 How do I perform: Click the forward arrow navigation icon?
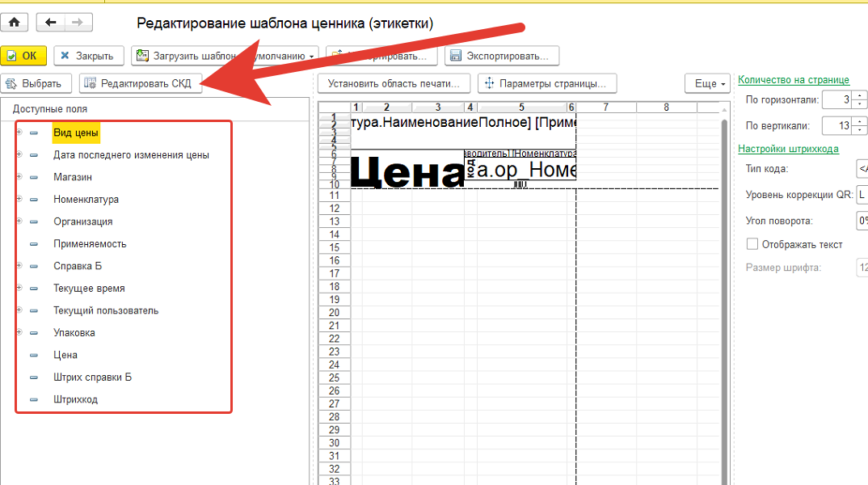pos(78,23)
